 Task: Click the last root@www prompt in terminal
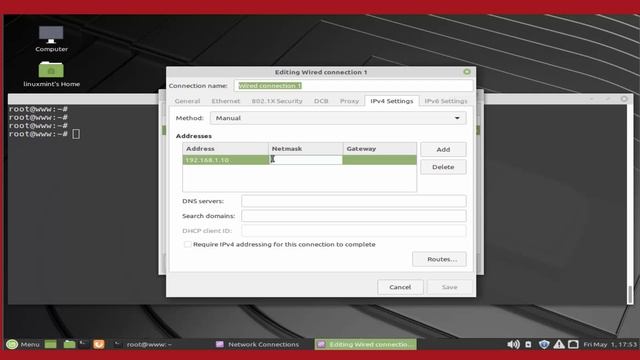pyautogui.click(x=38, y=134)
